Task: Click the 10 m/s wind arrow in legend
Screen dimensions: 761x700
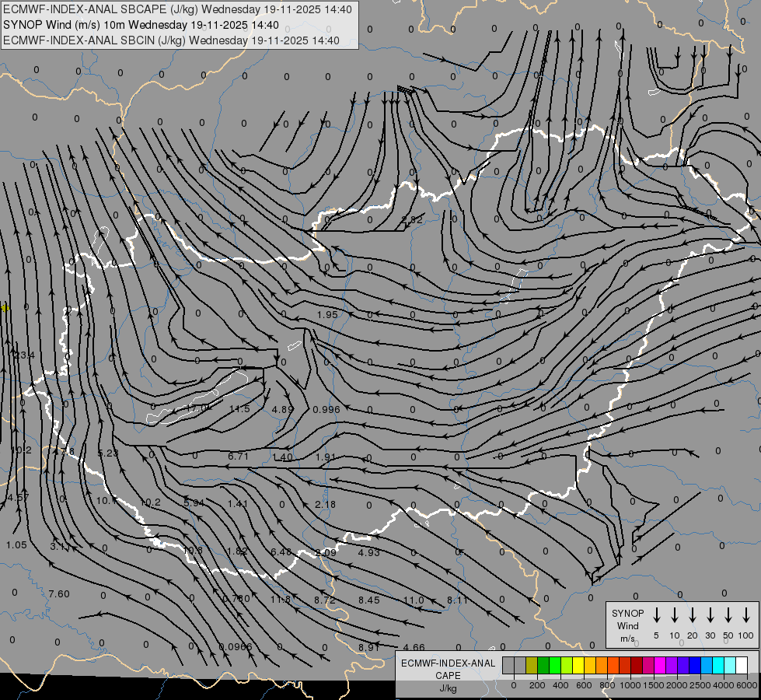Action: [x=674, y=615]
